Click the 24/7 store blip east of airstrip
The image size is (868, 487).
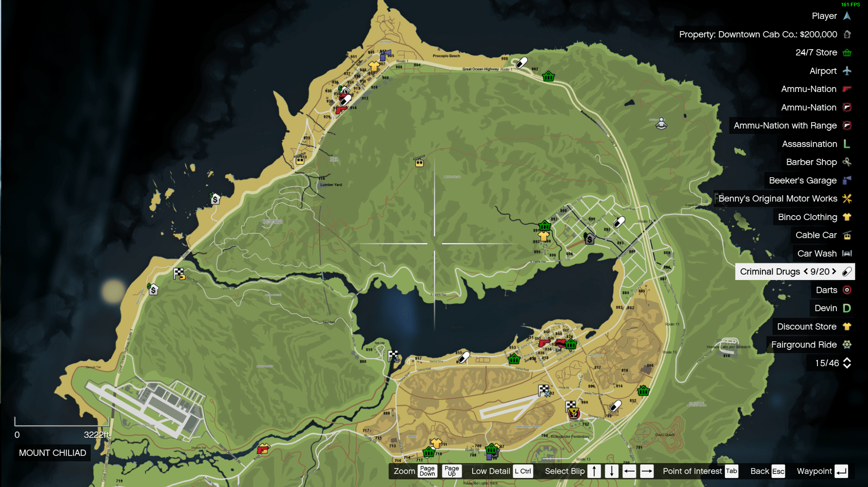[643, 391]
